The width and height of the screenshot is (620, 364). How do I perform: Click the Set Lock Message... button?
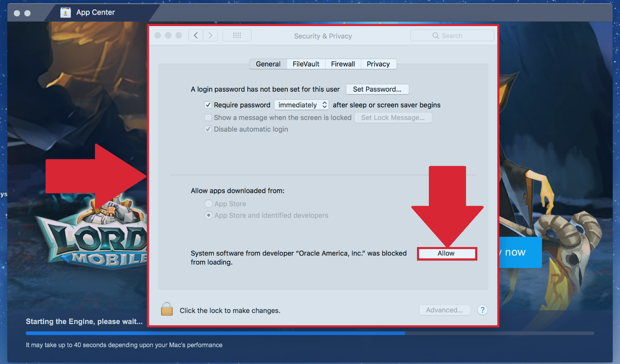(393, 117)
